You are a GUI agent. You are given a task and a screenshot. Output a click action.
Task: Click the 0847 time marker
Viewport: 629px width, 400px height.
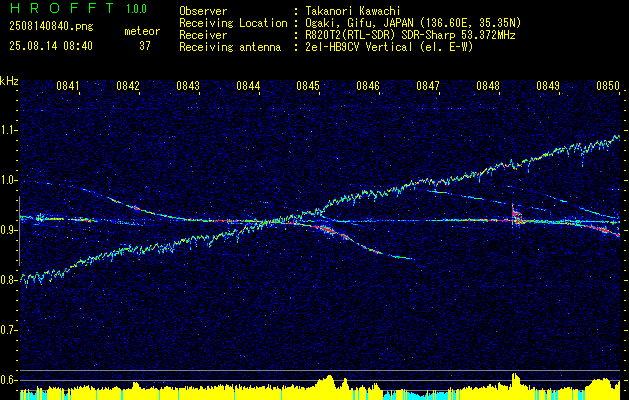[x=428, y=86]
